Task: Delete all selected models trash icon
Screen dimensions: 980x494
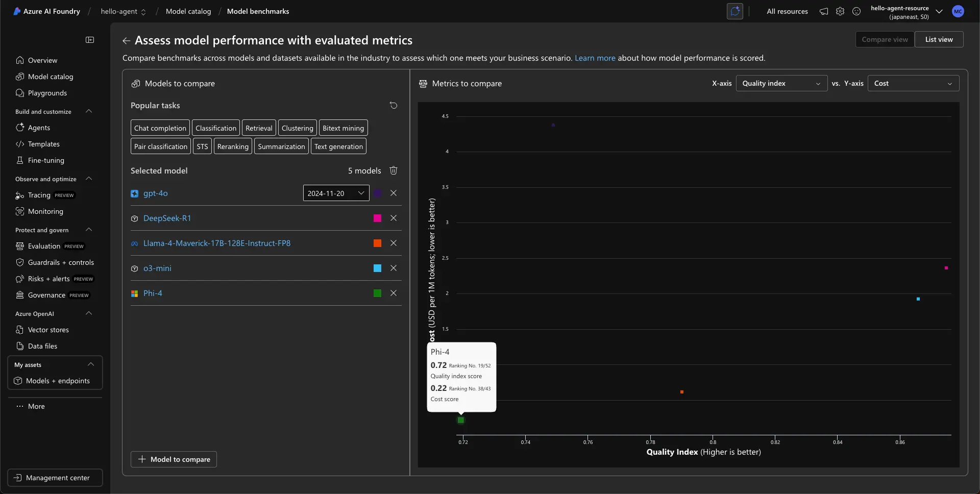Action: point(394,170)
